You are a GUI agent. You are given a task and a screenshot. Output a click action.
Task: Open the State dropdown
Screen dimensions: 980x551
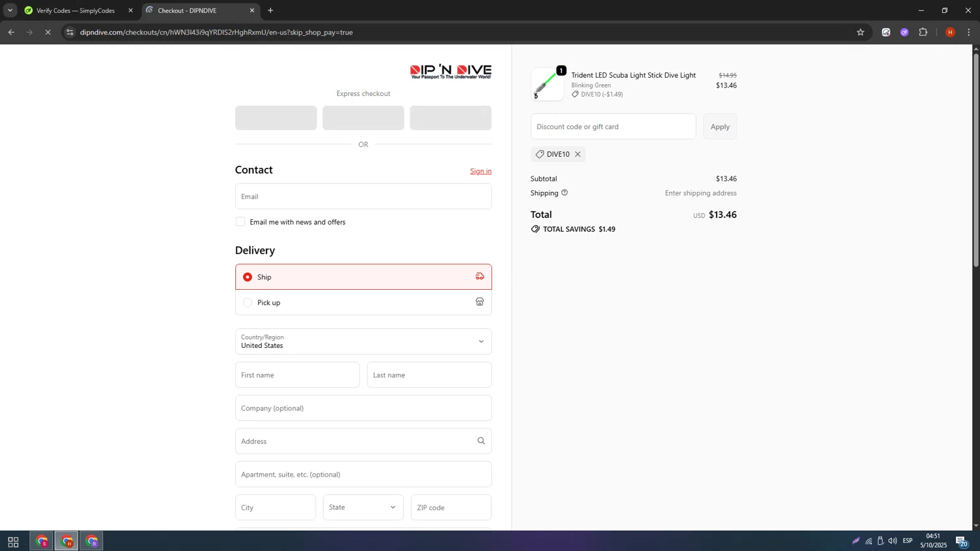(x=363, y=507)
